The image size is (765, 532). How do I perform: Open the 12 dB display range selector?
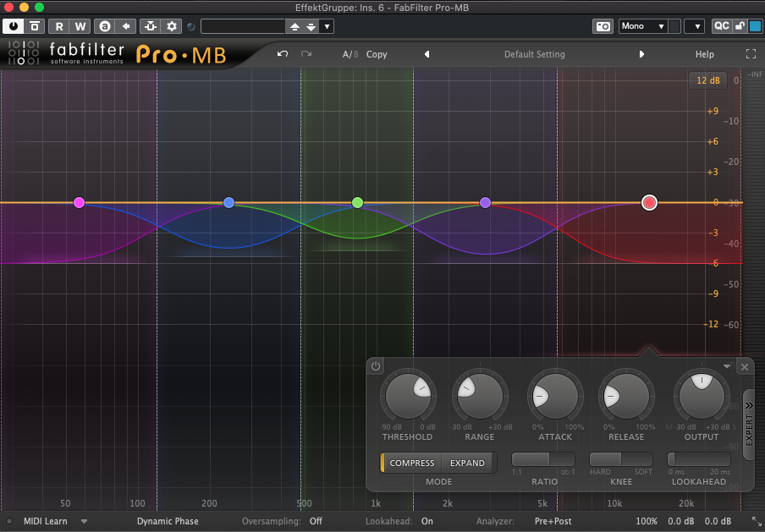point(708,80)
